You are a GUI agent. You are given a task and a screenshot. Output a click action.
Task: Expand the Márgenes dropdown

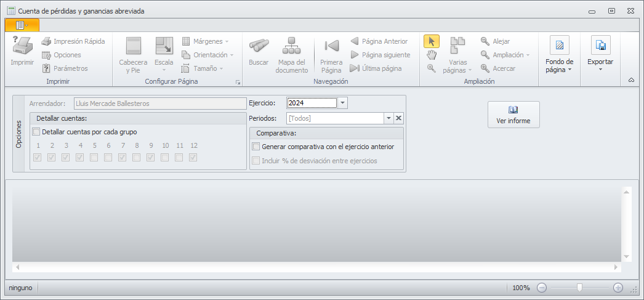click(x=227, y=41)
